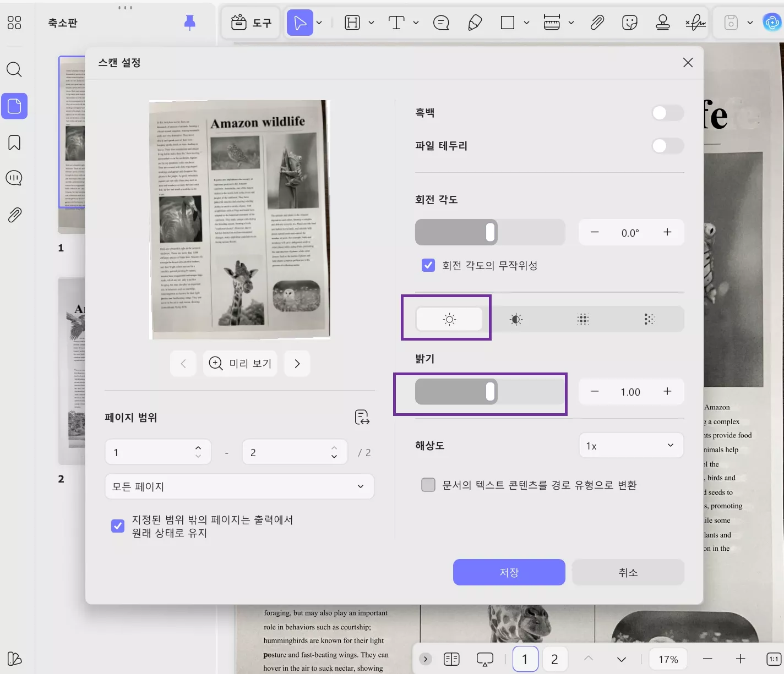Open the search panel in the sidebar
This screenshot has height=674, width=784.
click(14, 69)
